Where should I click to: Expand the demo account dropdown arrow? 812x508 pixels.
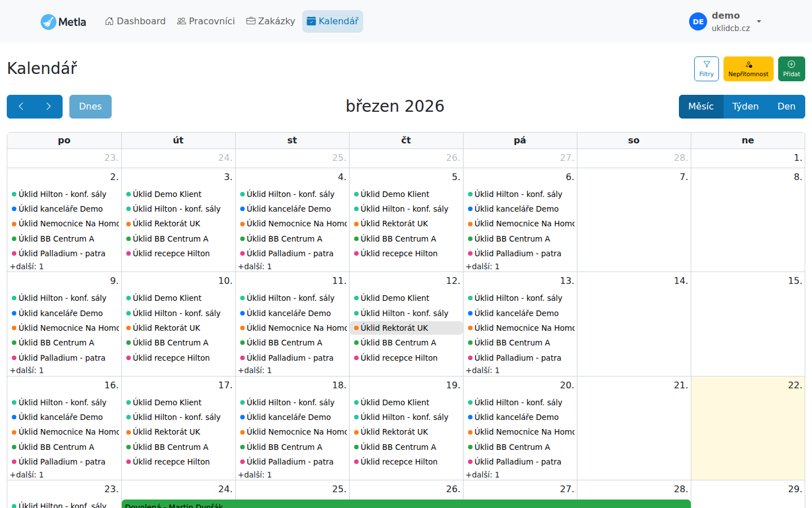click(x=759, y=21)
